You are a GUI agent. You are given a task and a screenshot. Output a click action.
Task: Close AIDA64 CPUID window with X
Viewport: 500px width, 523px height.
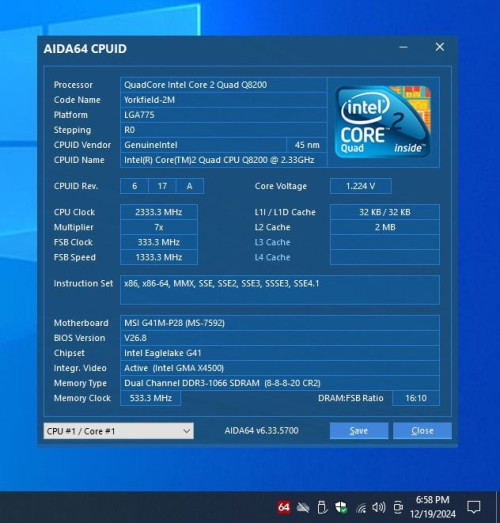pyautogui.click(x=440, y=47)
